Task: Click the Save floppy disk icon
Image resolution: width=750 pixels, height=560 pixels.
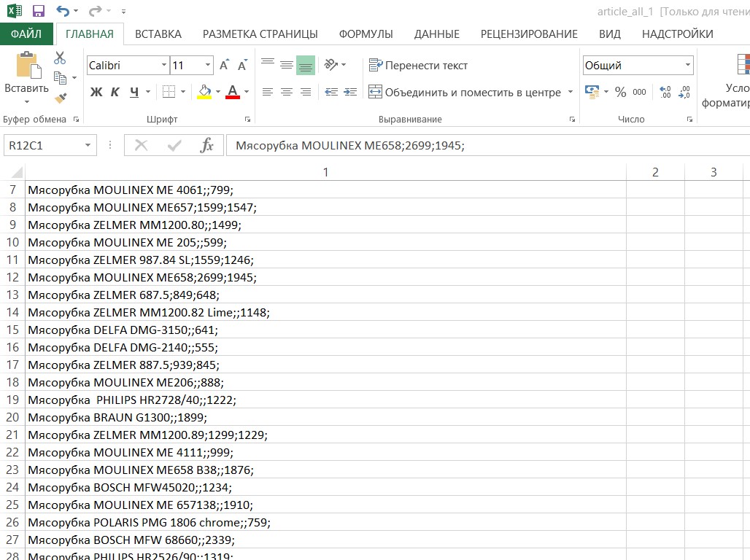Action: [x=38, y=11]
